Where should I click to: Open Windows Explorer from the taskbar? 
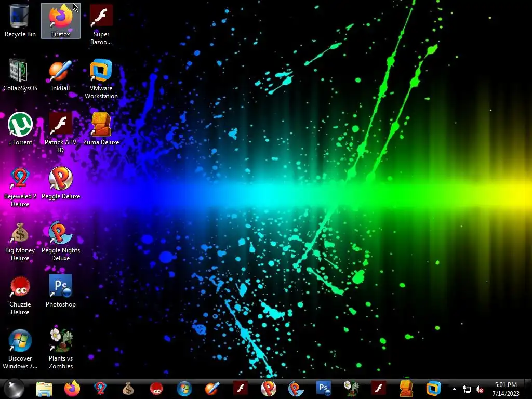click(x=44, y=389)
